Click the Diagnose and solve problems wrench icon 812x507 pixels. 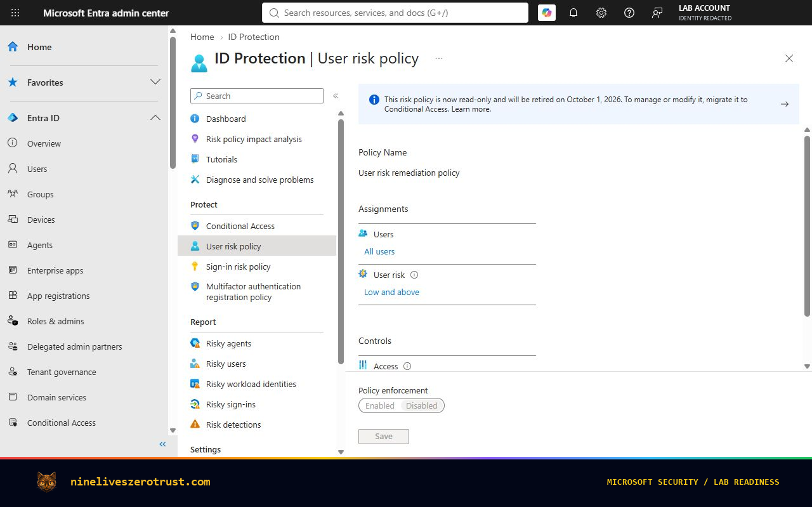[195, 180]
